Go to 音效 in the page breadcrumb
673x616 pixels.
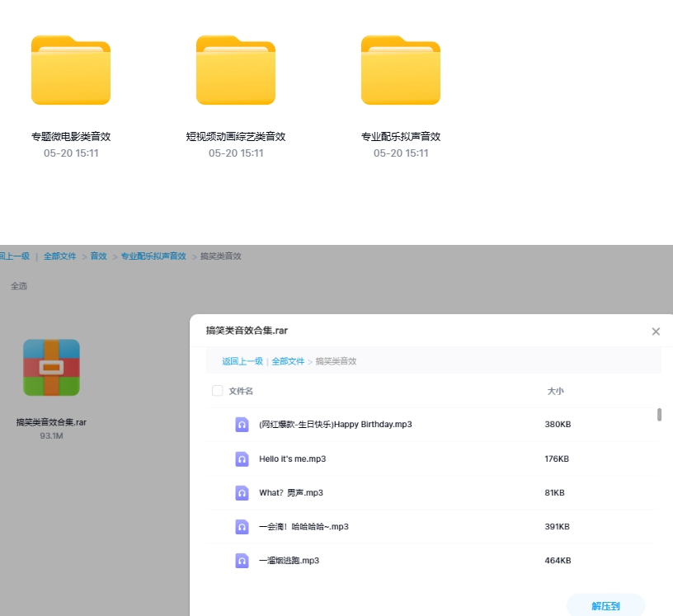[98, 256]
